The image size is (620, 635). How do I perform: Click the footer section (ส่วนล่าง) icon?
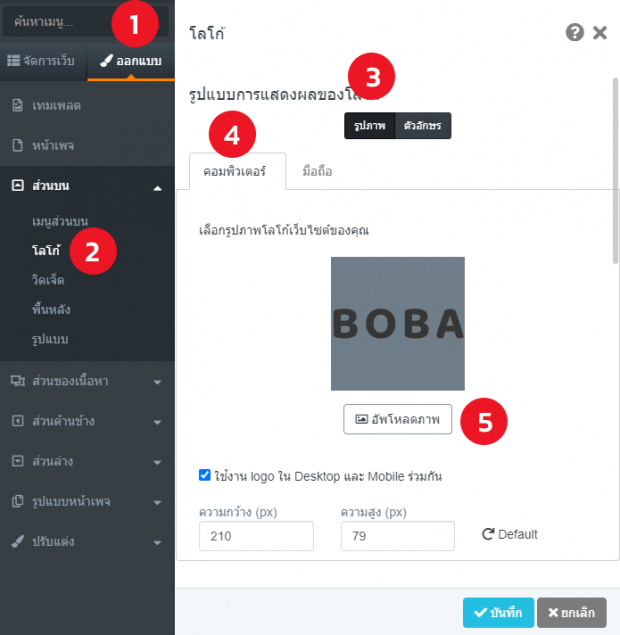coord(17,461)
